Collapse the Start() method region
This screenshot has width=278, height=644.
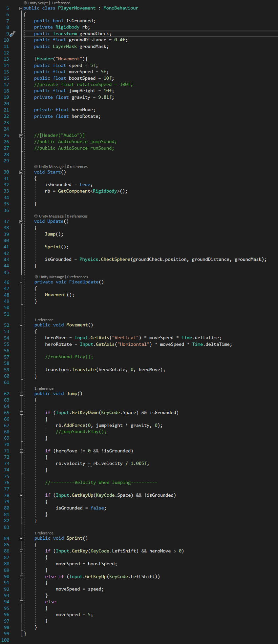[x=21, y=172]
